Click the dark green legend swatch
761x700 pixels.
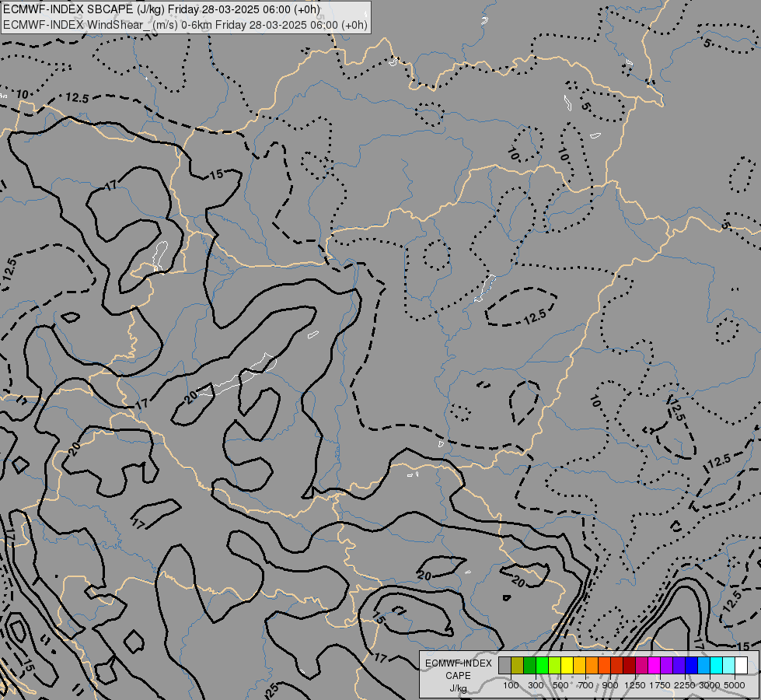tap(530, 666)
